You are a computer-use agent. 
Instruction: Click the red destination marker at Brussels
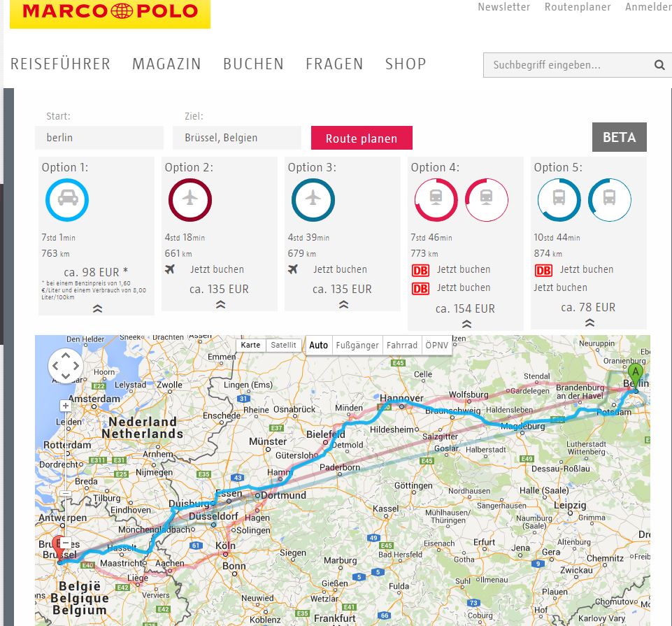pyautogui.click(x=59, y=549)
